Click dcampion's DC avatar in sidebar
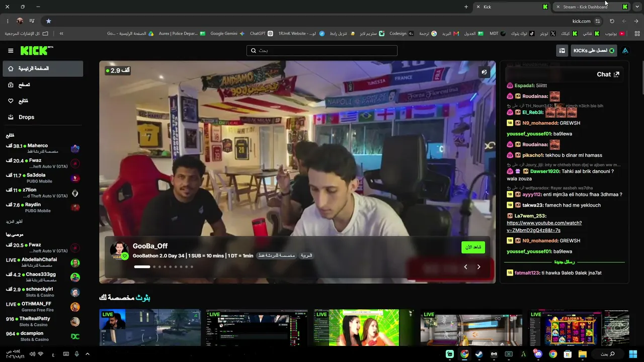This screenshot has width=644, height=362. (75, 336)
